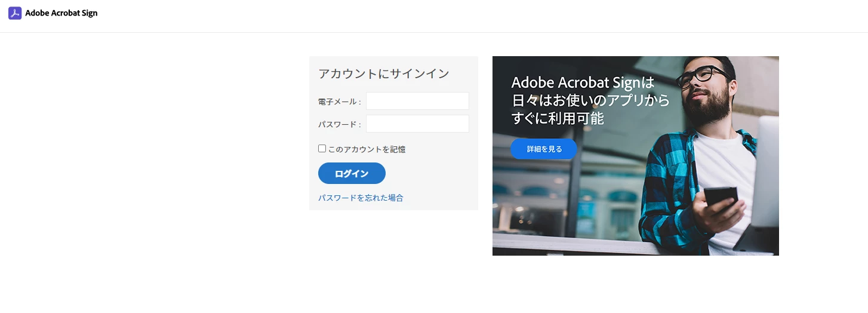This screenshot has width=868, height=313.
Task: Open the パスワードを忘れた場合 link
Action: 361,198
